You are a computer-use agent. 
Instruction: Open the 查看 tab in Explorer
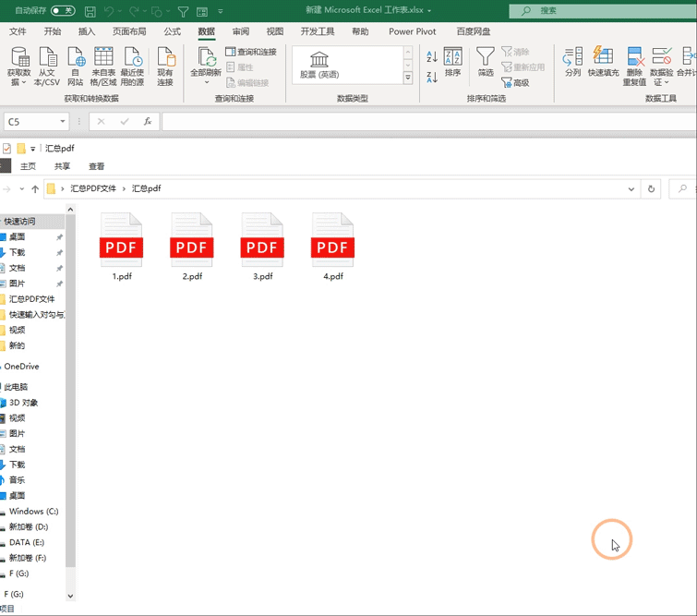[96, 166]
